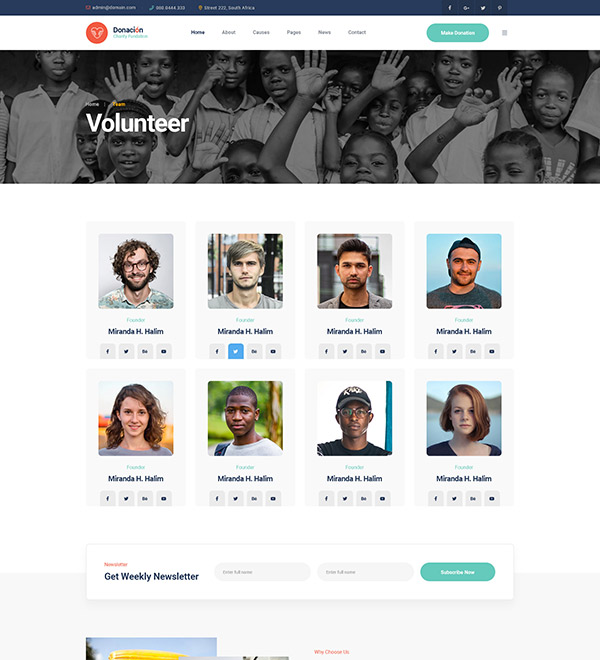
Task: Select the About navigation item
Action: coord(229,32)
